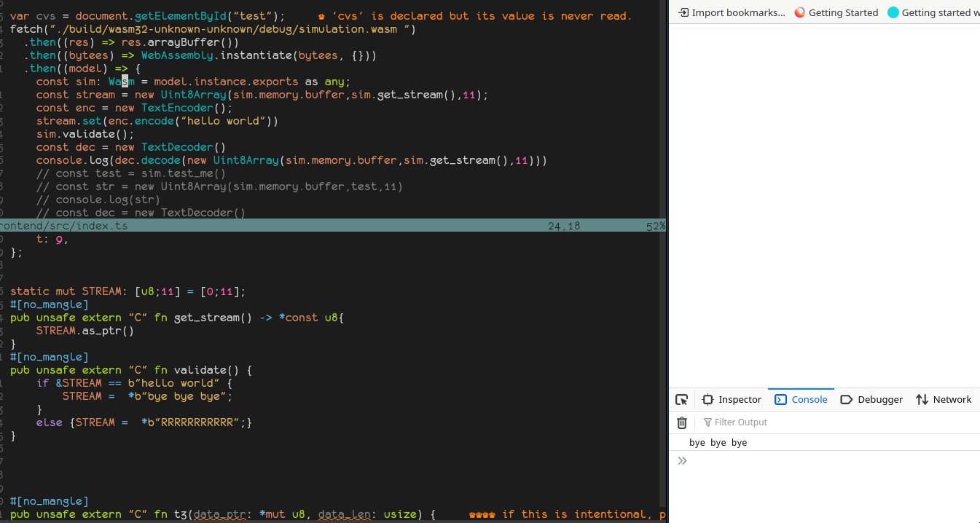
Task: Open the Network tab
Action: pyautogui.click(x=944, y=399)
